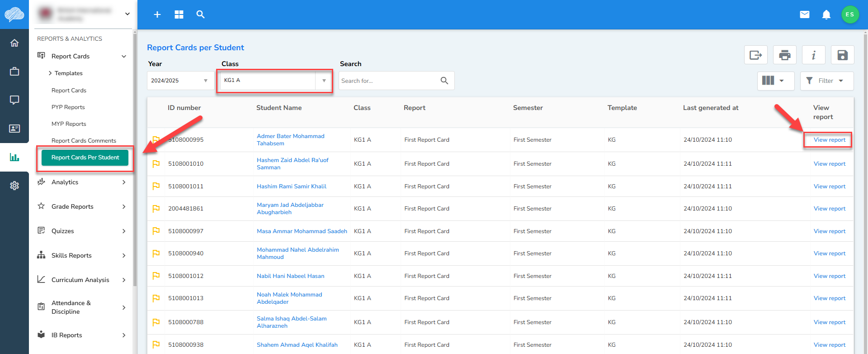This screenshot has height=354, width=868.
Task: View report for Hashim Rami Samir Khalil
Action: coord(830,187)
